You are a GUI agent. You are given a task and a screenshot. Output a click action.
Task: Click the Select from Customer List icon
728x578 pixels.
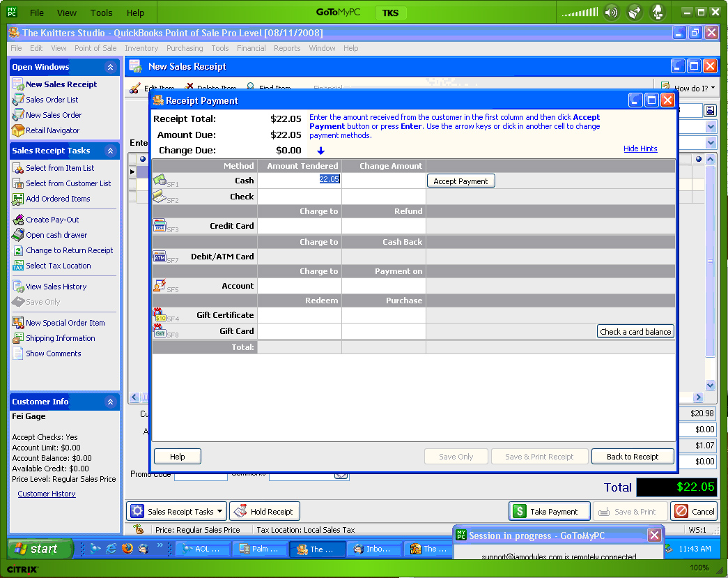pyautogui.click(x=18, y=183)
